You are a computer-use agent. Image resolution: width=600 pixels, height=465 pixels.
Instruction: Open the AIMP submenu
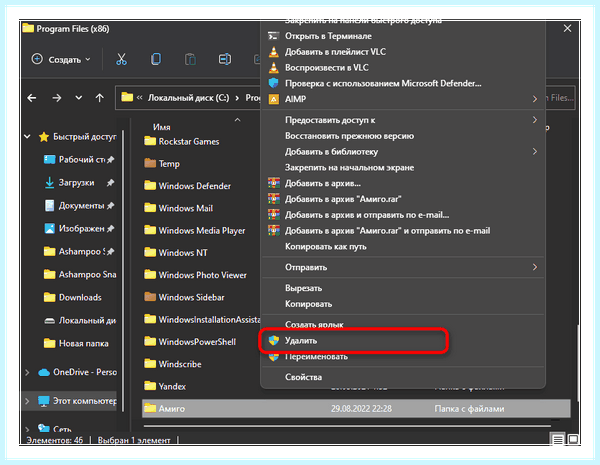point(403,99)
